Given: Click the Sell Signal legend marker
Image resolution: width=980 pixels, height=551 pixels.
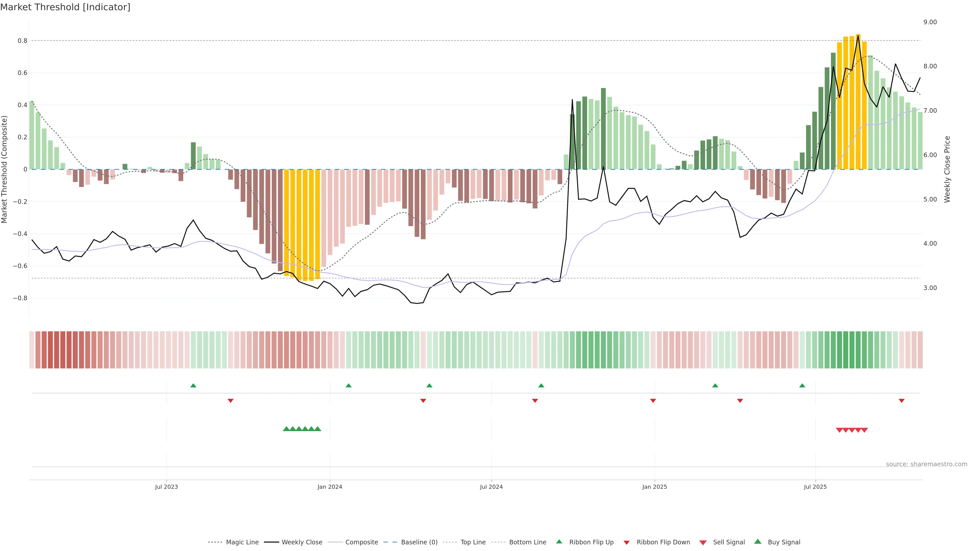Looking at the screenshot, I should (x=703, y=543).
